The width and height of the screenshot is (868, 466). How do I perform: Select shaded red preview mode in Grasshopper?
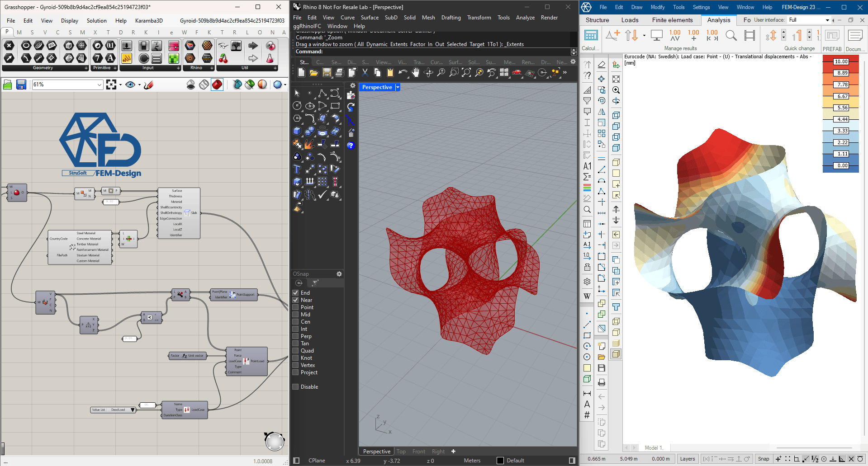217,85
